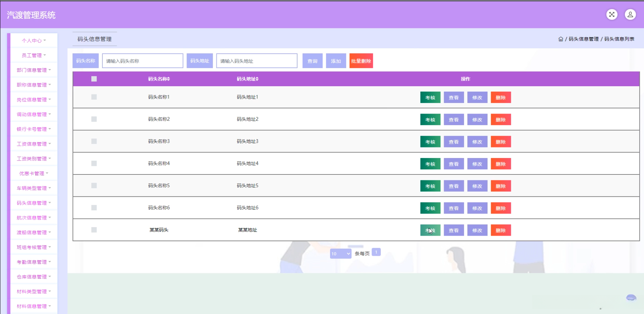
Task: Go to page 1 in the pagination
Action: pos(376,252)
